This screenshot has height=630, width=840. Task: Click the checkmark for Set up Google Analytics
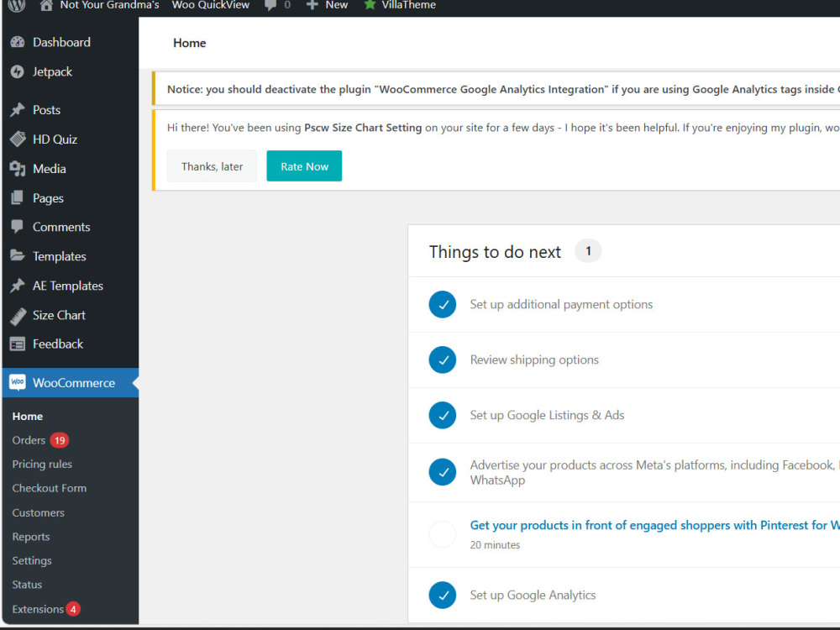click(443, 596)
